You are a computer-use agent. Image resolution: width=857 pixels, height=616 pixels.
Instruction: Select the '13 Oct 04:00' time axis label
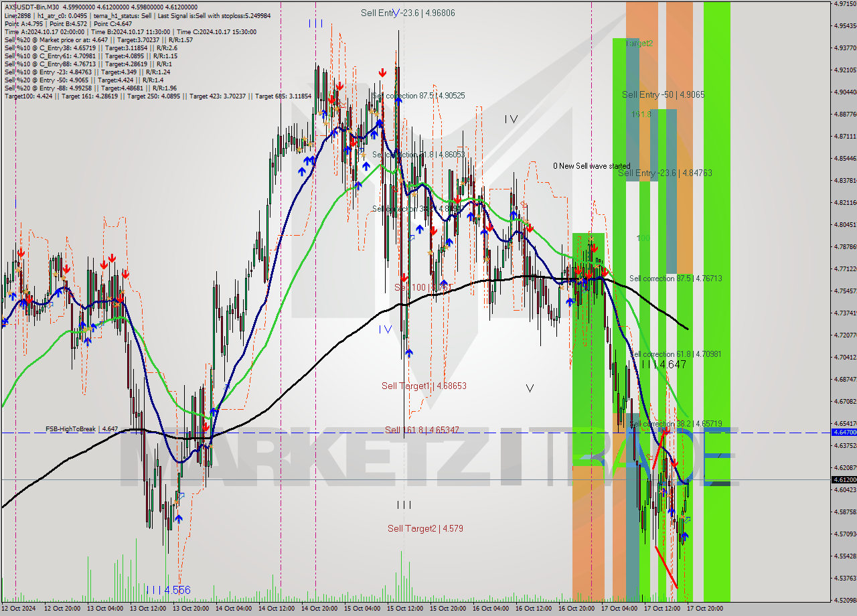pos(106,609)
